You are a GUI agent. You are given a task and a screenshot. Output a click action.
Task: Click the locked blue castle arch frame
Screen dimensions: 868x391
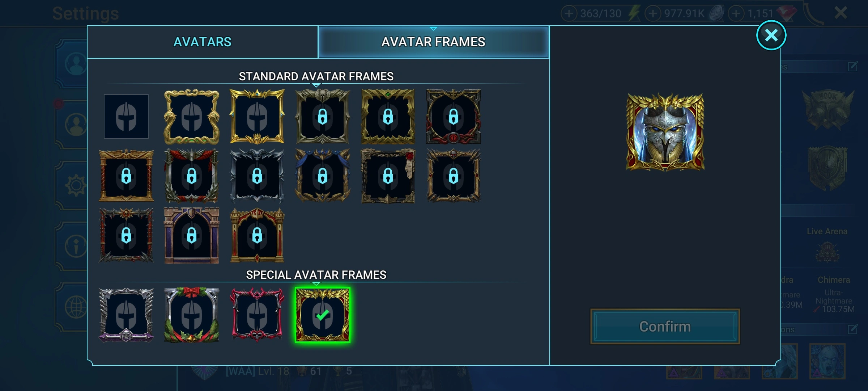coord(192,235)
